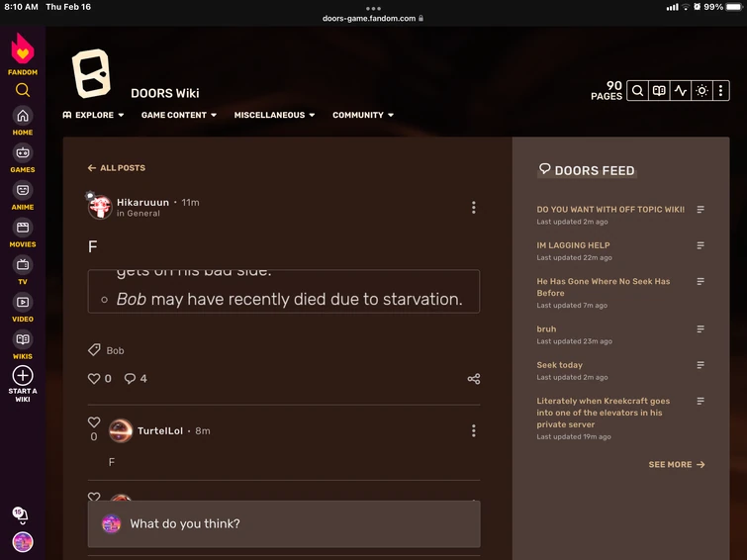The height and width of the screenshot is (560, 747).
Task: Go back to All Posts
Action: click(117, 168)
